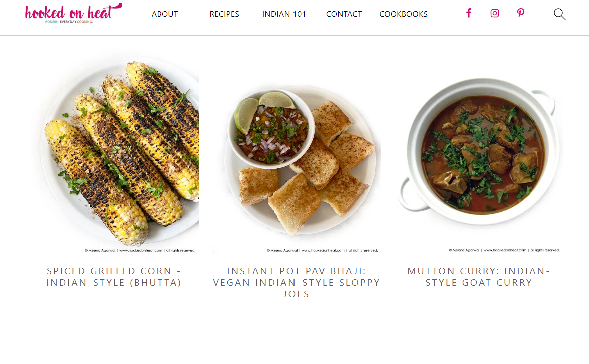Open the Contact page
589x364 pixels.
click(344, 14)
